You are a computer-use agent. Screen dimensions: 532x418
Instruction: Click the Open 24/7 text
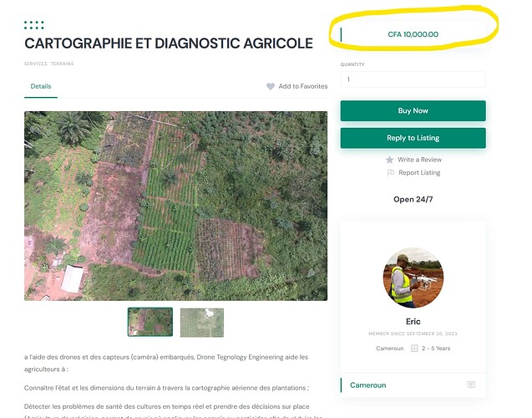tap(413, 199)
